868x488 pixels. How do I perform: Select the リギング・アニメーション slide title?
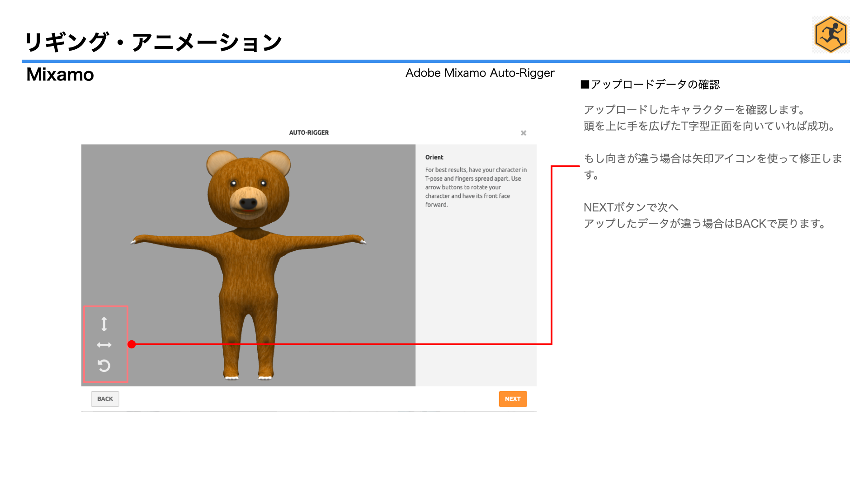point(153,42)
